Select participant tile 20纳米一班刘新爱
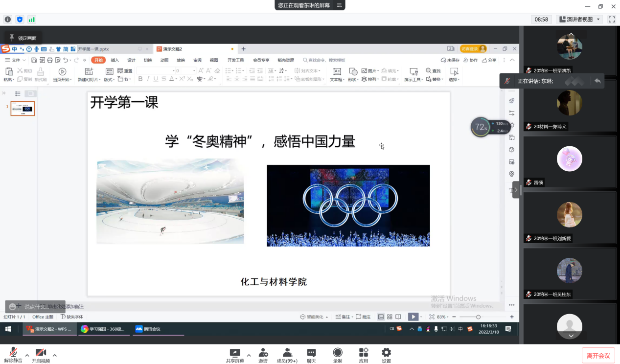This screenshot has height=364, width=620. 570,218
